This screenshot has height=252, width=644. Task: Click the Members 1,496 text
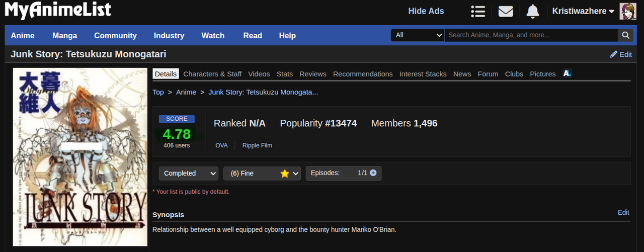[x=405, y=123]
